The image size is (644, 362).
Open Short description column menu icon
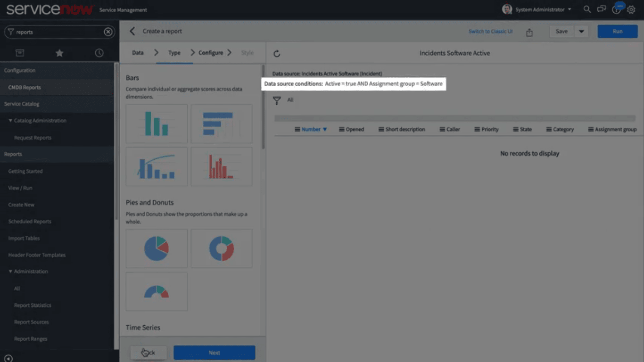tap(381, 129)
